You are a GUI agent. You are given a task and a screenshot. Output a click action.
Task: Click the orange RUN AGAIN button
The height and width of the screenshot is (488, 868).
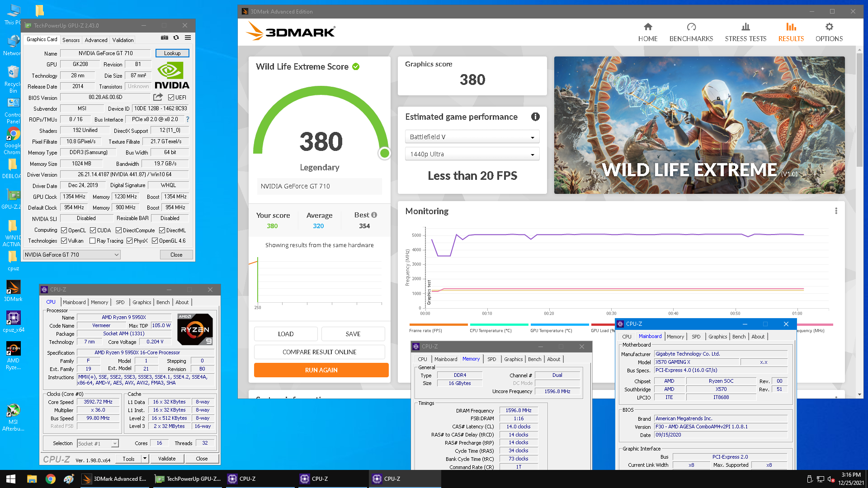(321, 370)
